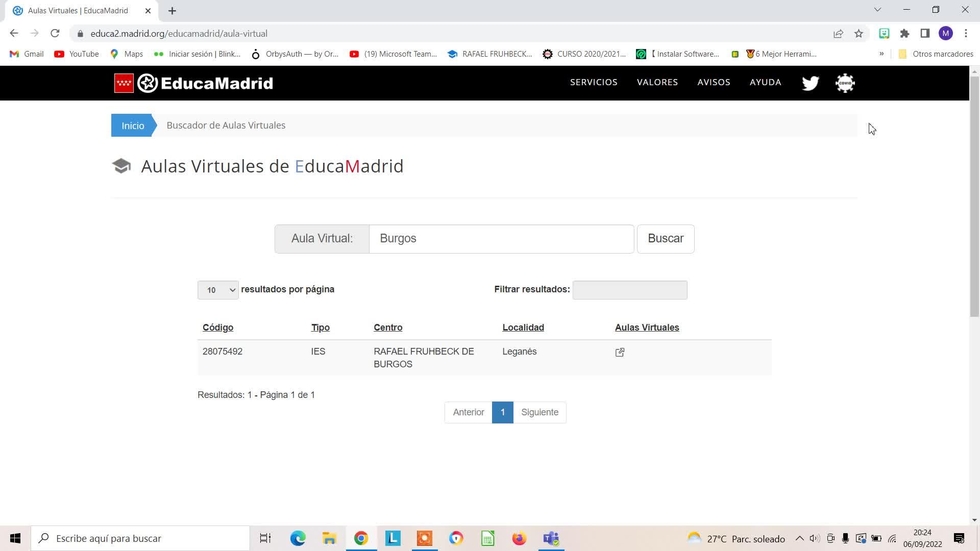Open the AYUDA menu item
Image resolution: width=980 pixels, height=551 pixels.
click(765, 82)
